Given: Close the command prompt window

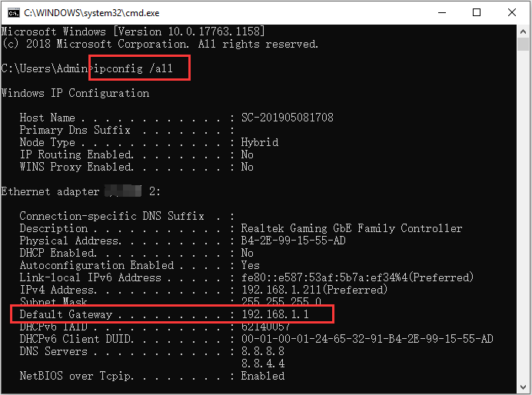Looking at the screenshot, I should tap(512, 13).
